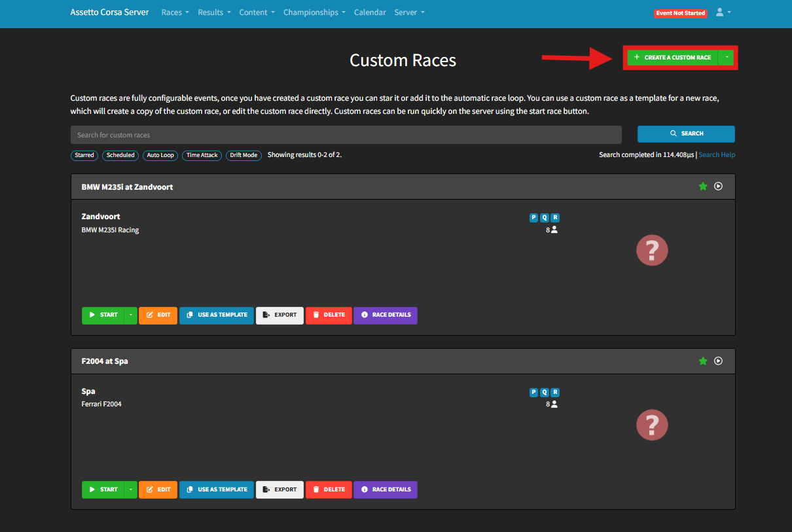Viewport: 792px width, 532px height.
Task: Click the play circle icon on F2004 at Spa
Action: click(x=718, y=361)
